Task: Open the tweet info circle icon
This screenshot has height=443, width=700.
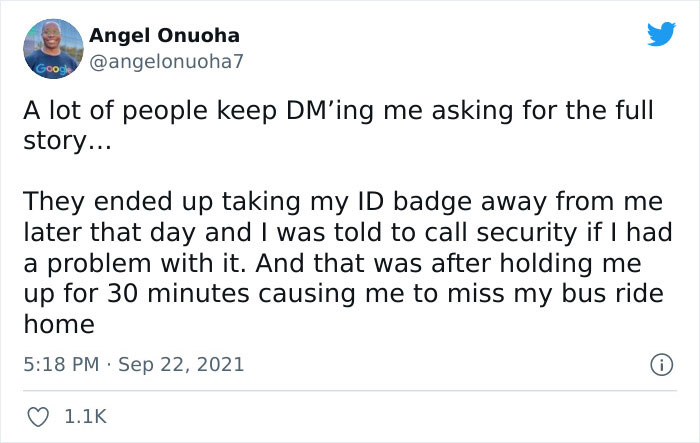Action: tap(660, 364)
